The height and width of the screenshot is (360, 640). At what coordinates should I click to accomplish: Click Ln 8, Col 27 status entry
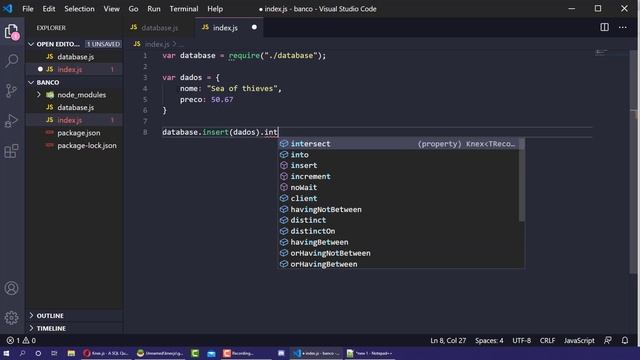pyautogui.click(x=448, y=340)
